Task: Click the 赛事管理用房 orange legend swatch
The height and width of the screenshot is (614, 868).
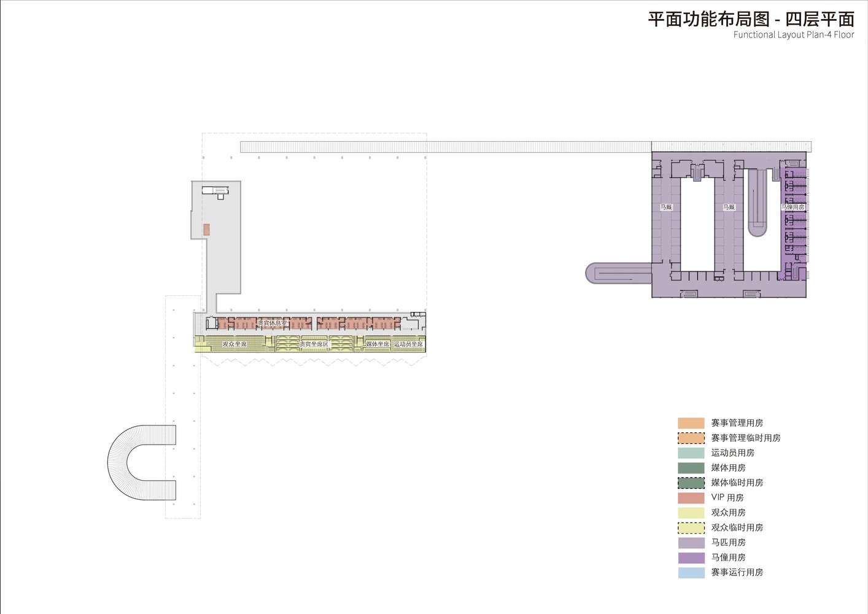Action: point(691,423)
